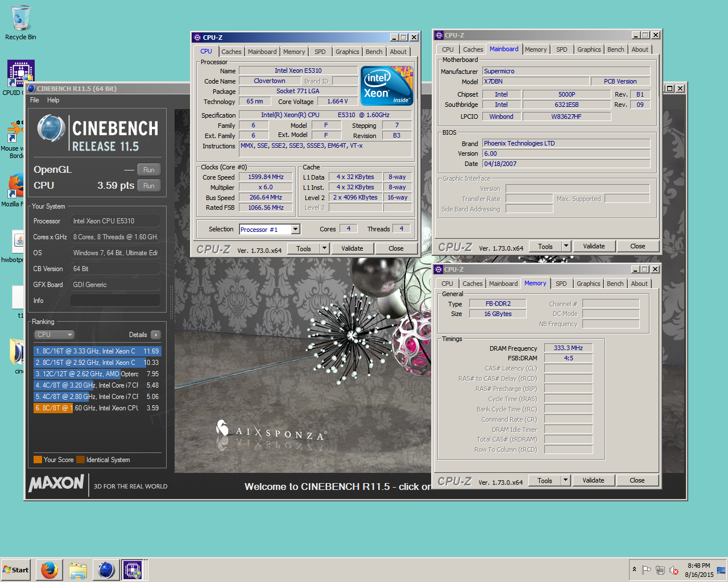Screen dimensions: 728x582
Task: Switch to Cinebench via its taskbar icon
Action: (x=106, y=569)
